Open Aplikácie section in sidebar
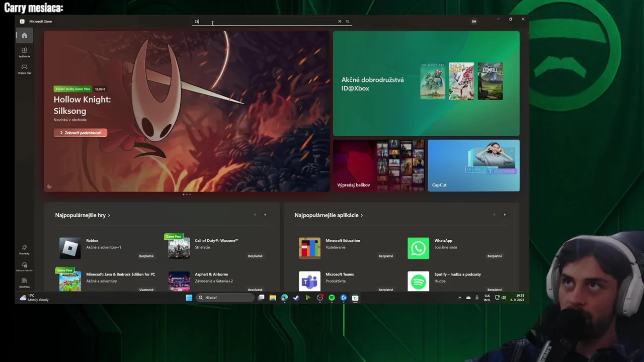The image size is (644, 362). click(24, 52)
